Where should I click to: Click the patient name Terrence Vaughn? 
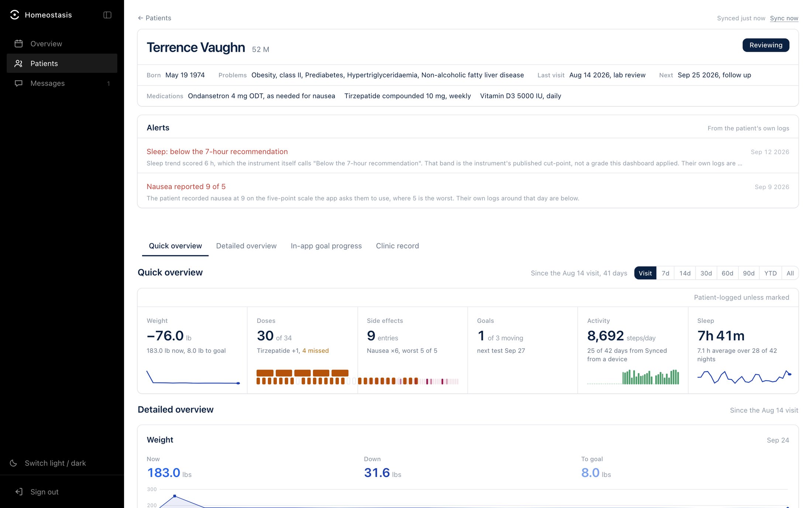click(196, 47)
